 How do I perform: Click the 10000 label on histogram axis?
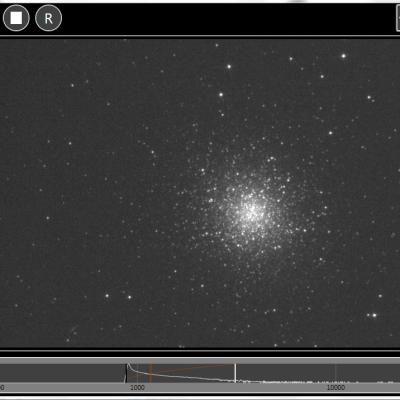click(x=336, y=387)
